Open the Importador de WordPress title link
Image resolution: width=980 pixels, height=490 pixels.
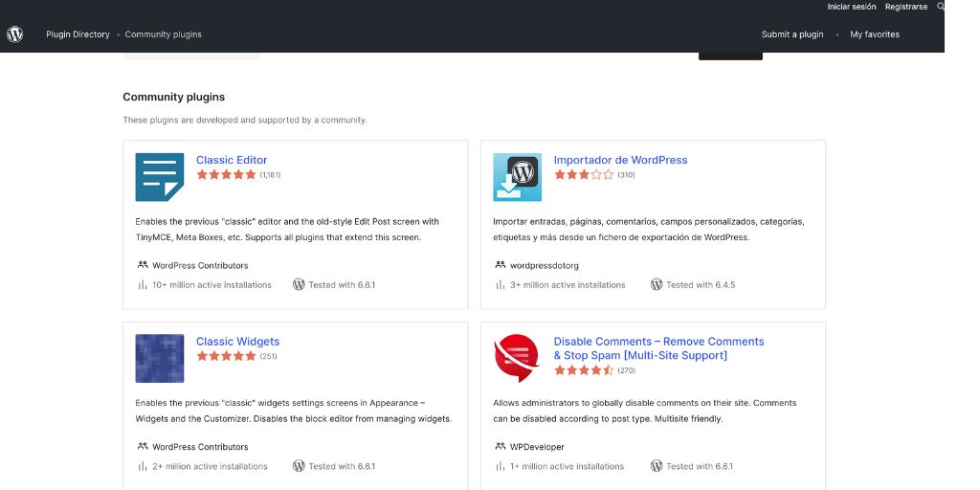coord(620,160)
